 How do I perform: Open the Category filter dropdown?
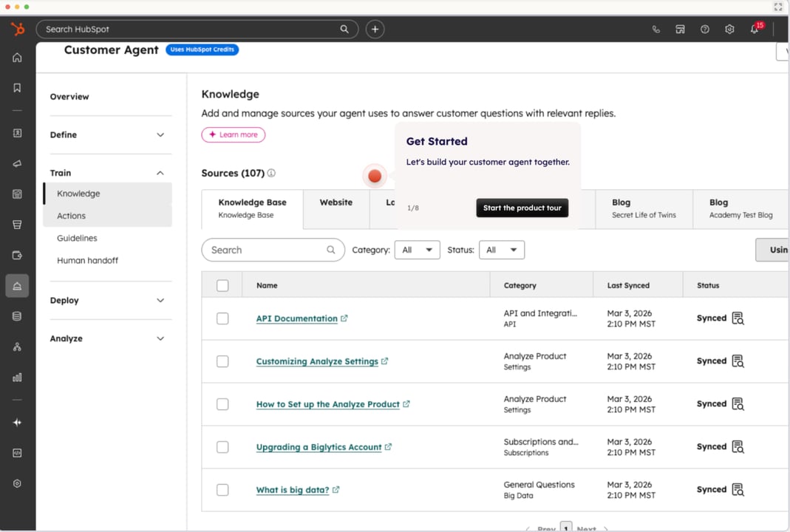click(x=417, y=250)
